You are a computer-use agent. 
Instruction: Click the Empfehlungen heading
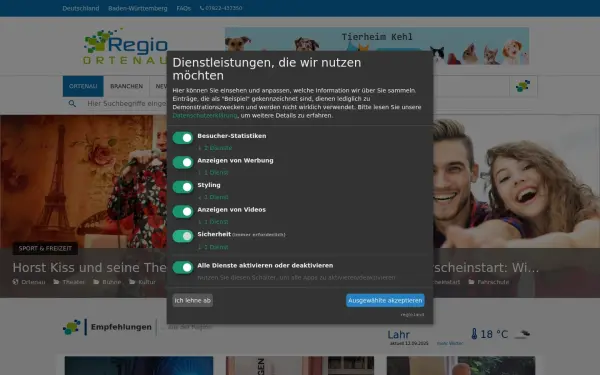(121, 327)
